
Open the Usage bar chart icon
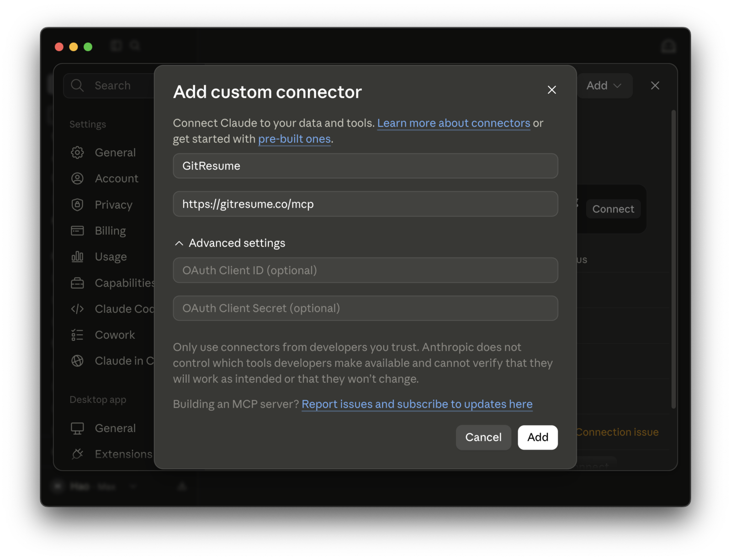[x=77, y=257]
